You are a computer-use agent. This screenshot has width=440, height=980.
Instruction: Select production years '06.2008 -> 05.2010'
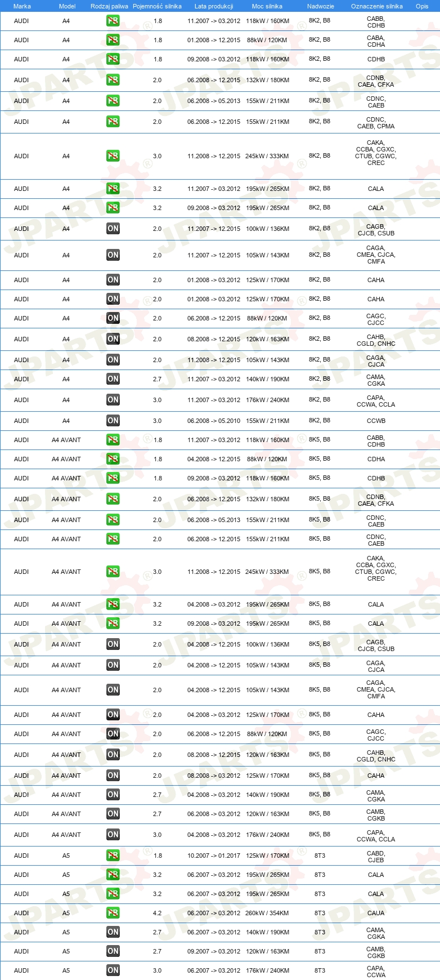(214, 421)
